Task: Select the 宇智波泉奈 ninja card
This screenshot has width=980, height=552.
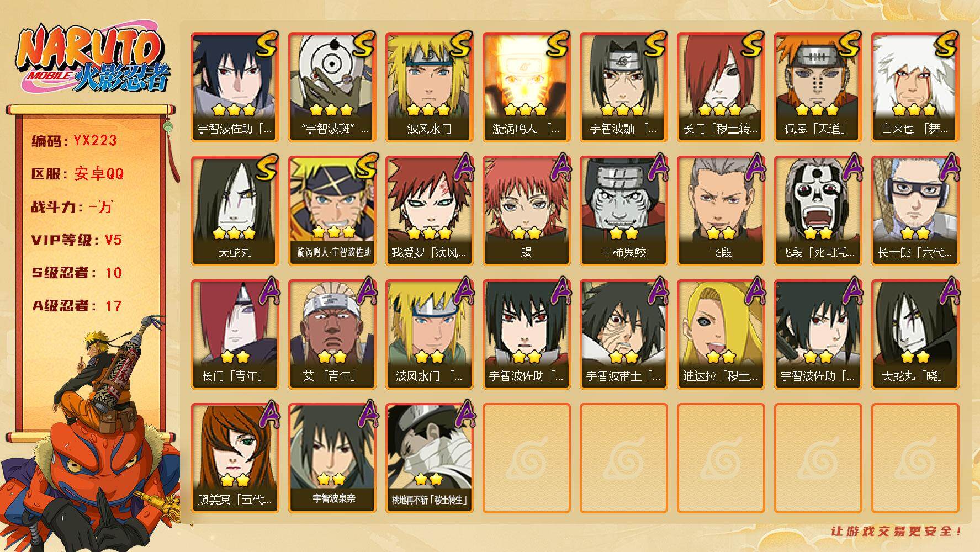Action: click(332, 458)
